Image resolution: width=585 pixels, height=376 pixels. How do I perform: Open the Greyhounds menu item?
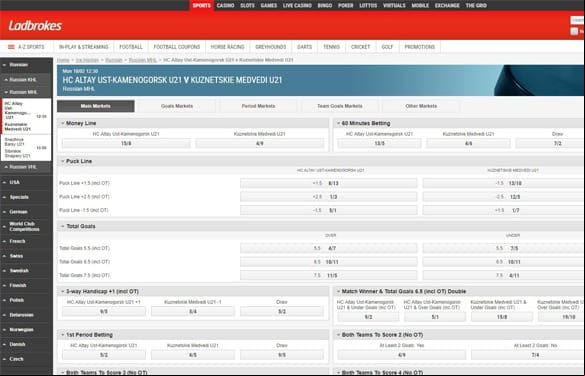click(x=270, y=47)
